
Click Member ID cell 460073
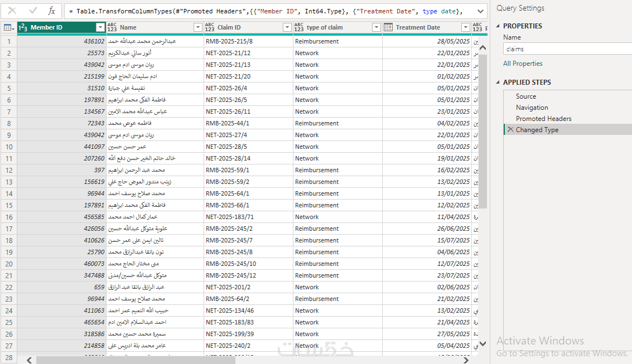pyautogui.click(x=62, y=264)
